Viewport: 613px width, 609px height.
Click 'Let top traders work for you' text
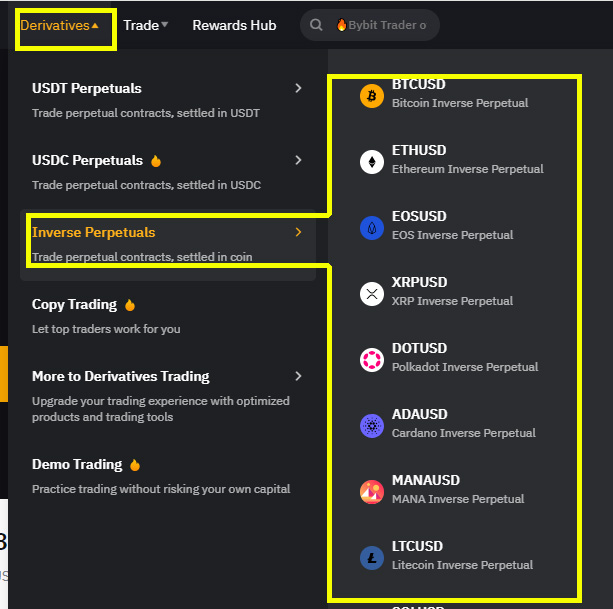click(106, 329)
